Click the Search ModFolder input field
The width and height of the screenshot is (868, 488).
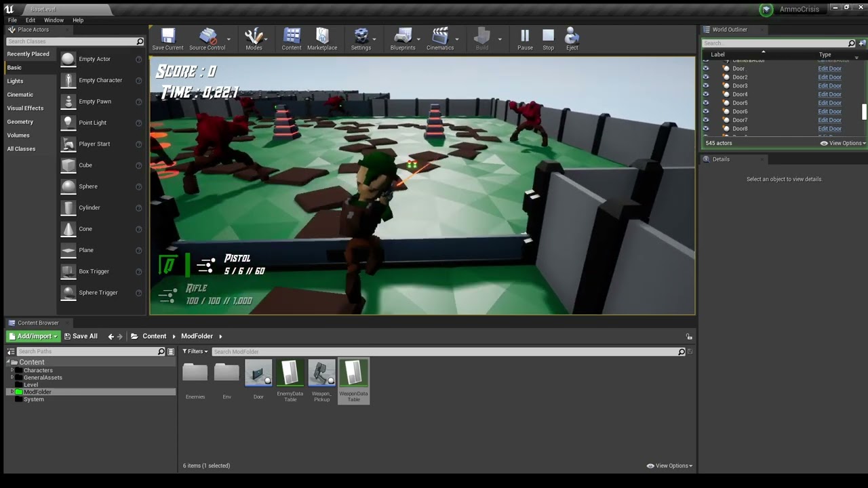(449, 352)
